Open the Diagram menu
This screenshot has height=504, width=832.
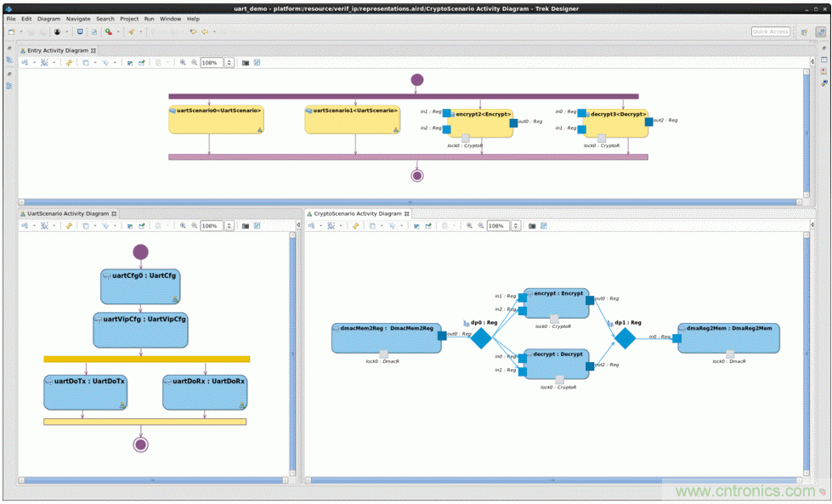tap(48, 18)
